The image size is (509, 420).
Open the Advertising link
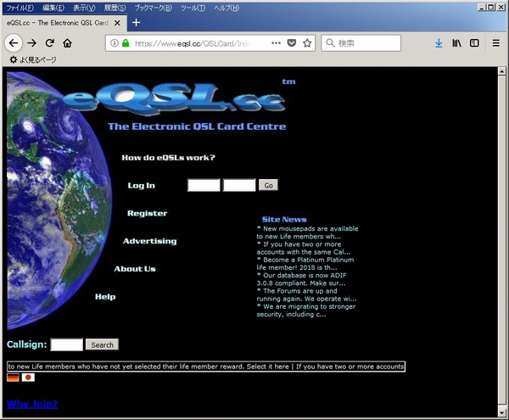[x=149, y=241]
